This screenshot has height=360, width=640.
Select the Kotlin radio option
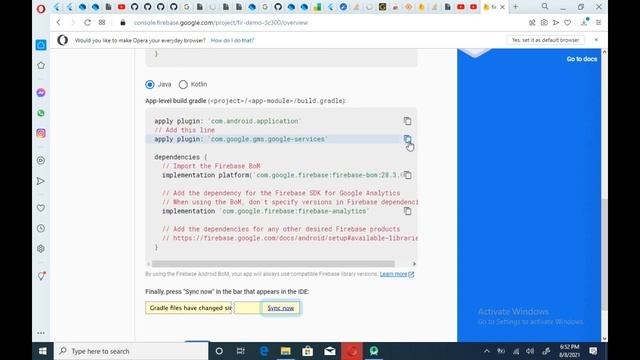[x=183, y=84]
